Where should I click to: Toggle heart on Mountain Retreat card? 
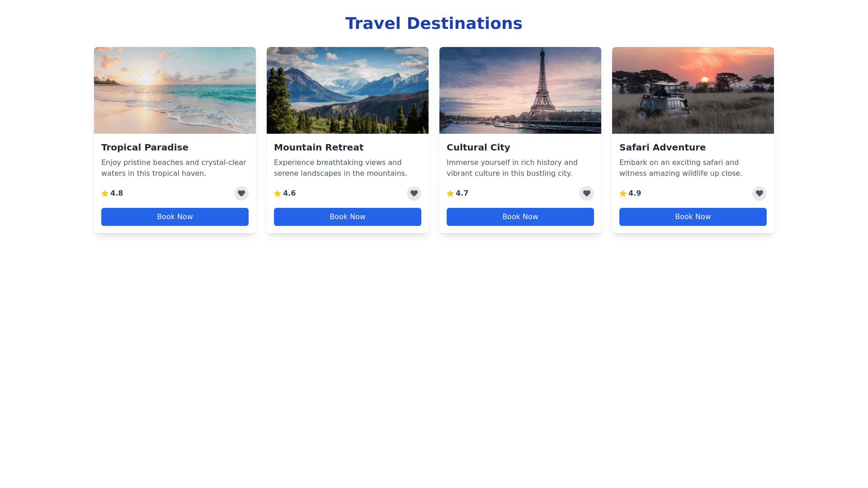pyautogui.click(x=414, y=193)
